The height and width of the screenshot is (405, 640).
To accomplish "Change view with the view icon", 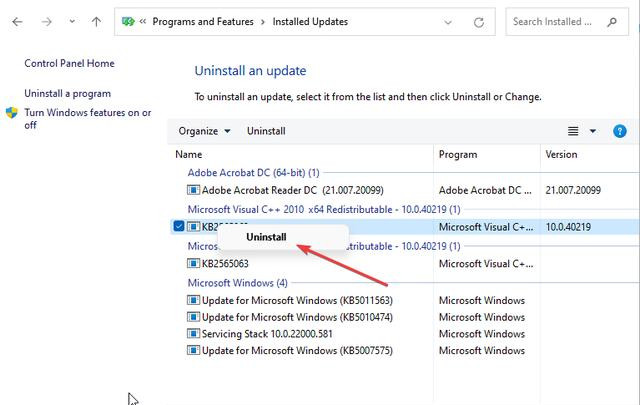I will [573, 131].
